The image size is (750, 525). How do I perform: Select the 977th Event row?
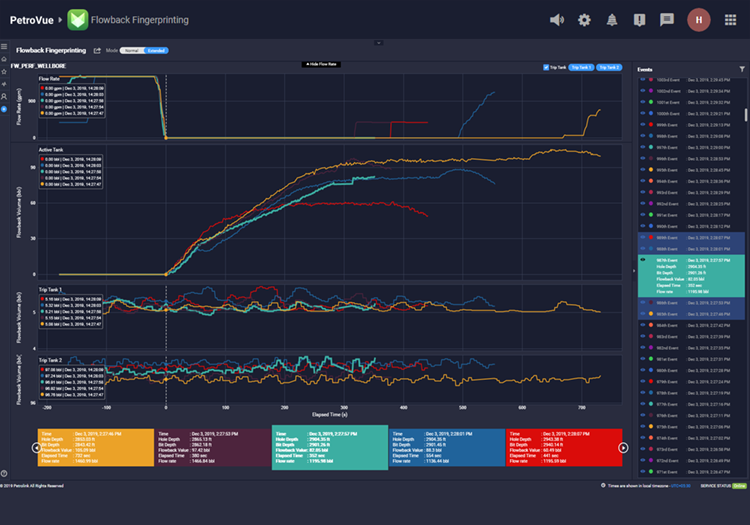[x=691, y=404]
